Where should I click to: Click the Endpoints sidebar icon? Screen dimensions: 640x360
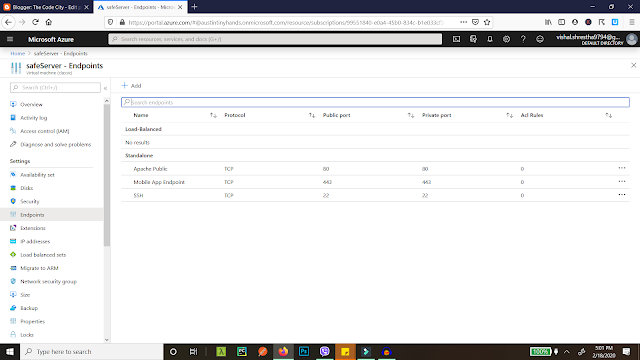pos(13,215)
